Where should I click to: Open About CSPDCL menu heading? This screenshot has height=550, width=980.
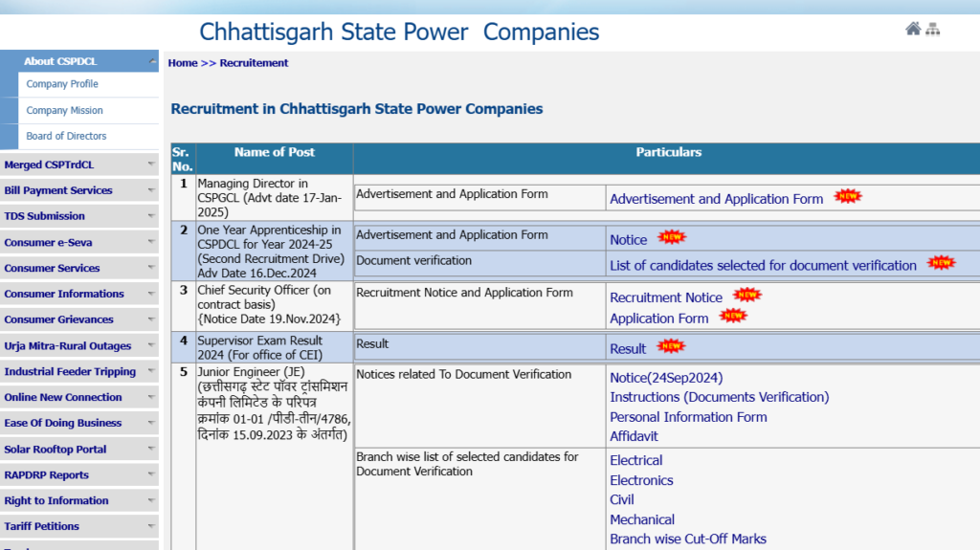click(x=60, y=61)
